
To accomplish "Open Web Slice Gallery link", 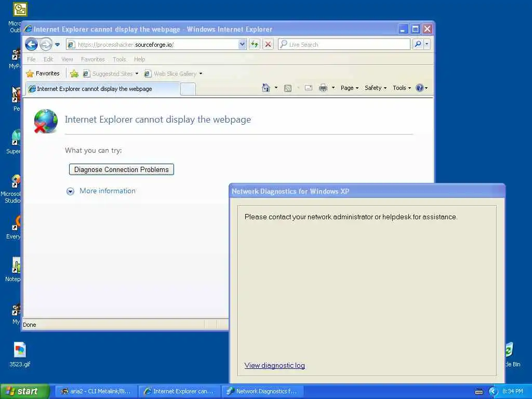I will click(170, 74).
